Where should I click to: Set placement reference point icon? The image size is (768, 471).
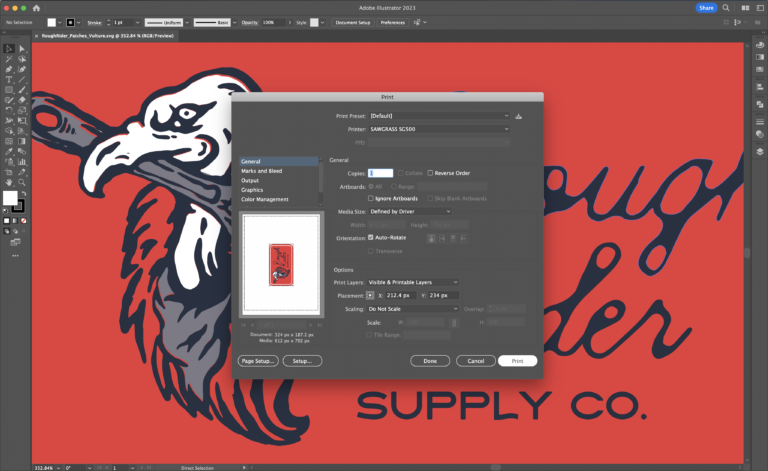[370, 295]
